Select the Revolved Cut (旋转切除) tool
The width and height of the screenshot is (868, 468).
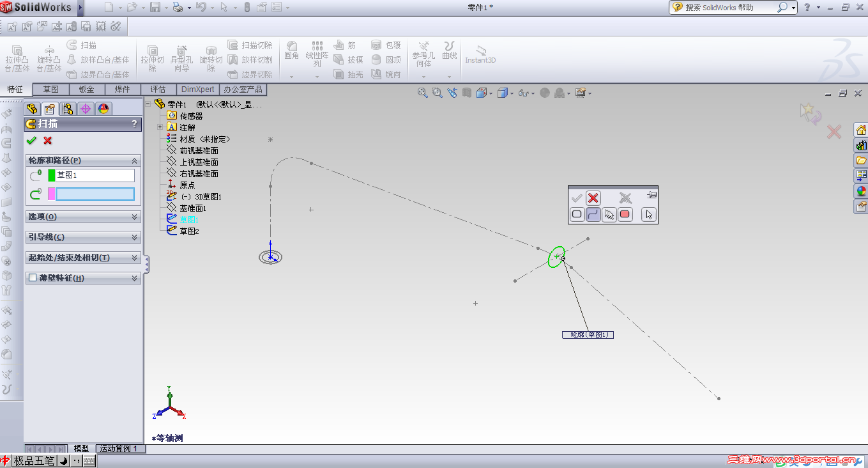pos(211,58)
